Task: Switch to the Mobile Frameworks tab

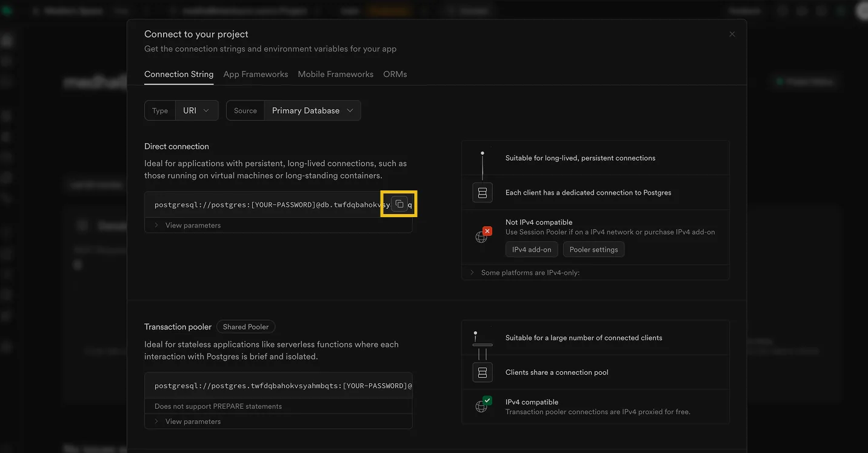Action: click(x=336, y=74)
